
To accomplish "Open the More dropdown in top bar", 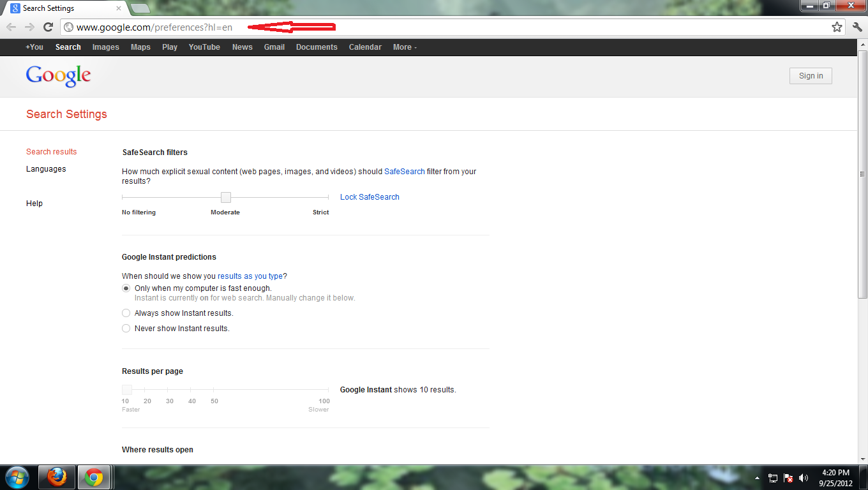I will pos(405,47).
